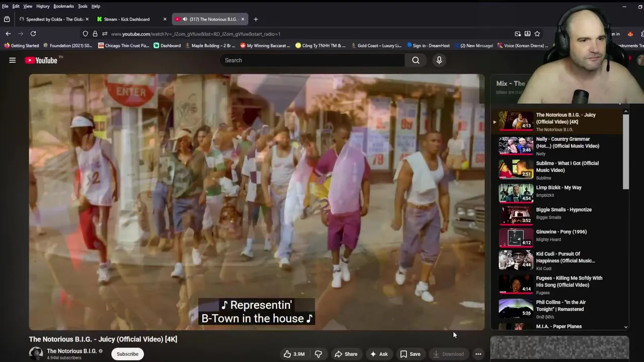The image size is (644, 362).
Task: Play Limp Bizkit My Way thumbnail
Action: [x=516, y=193]
